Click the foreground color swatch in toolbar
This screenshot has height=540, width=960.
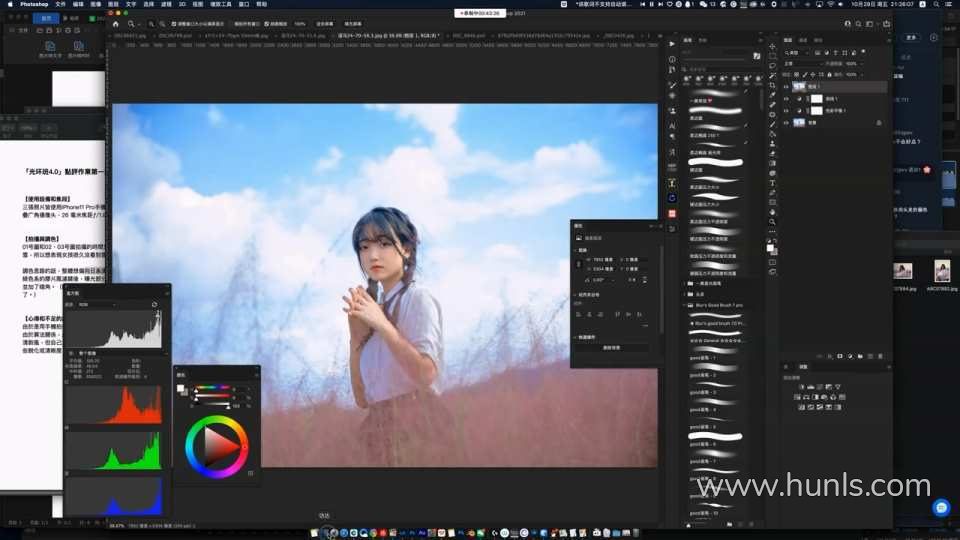[x=770, y=248]
